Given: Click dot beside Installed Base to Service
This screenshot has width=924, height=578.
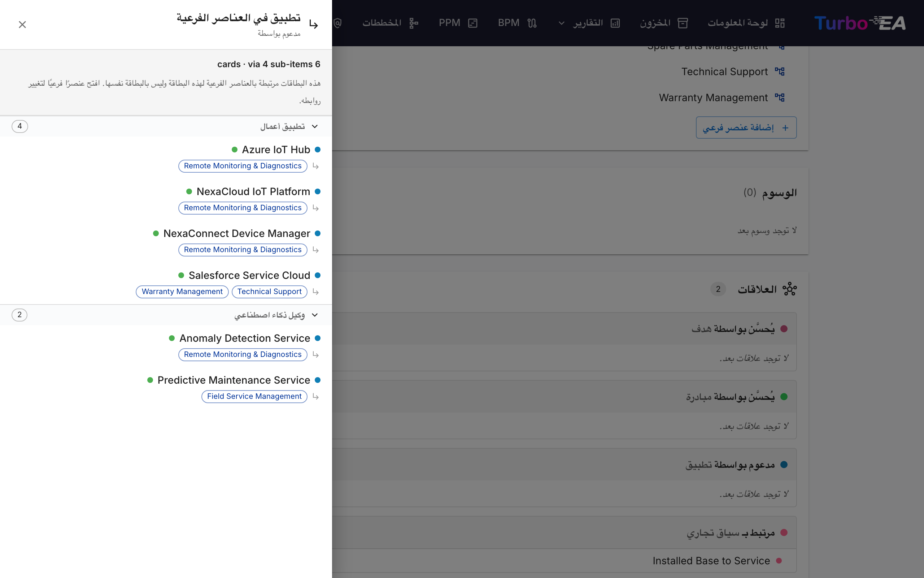Looking at the screenshot, I should click(779, 561).
